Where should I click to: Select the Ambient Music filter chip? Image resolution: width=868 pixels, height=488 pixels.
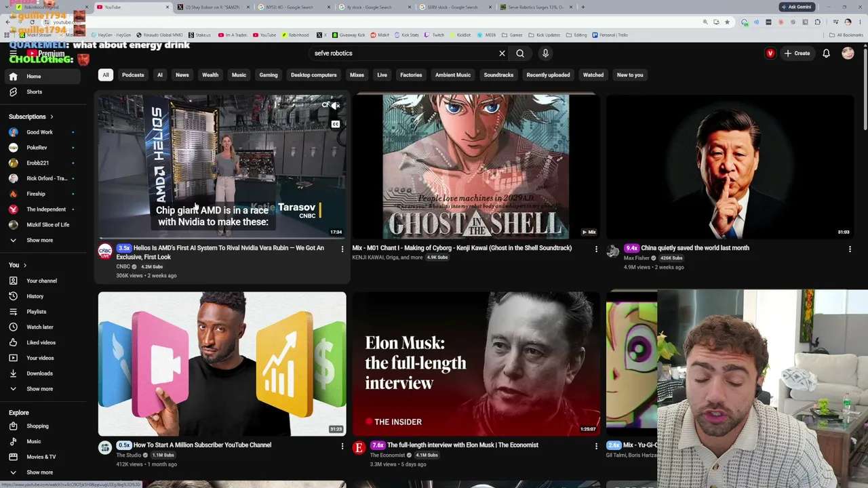point(453,75)
